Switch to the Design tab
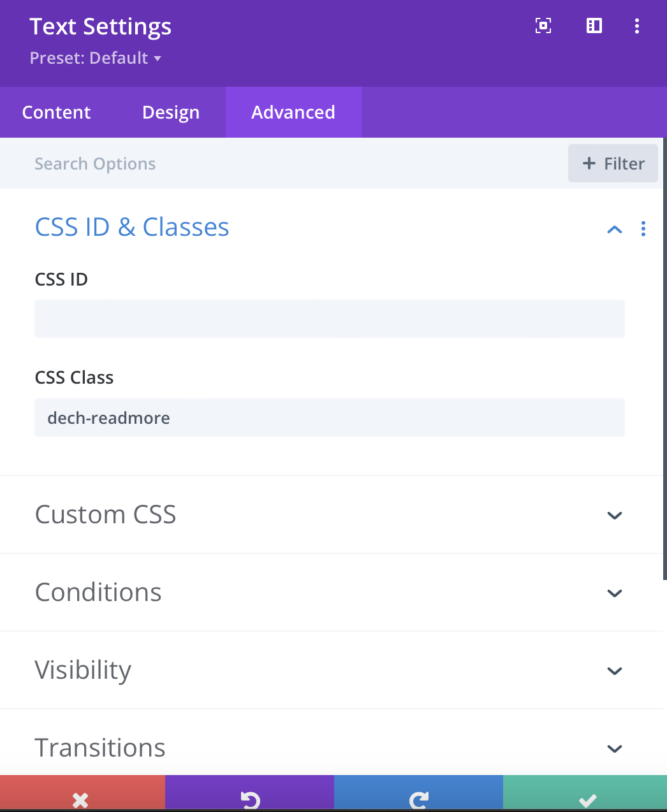The width and height of the screenshot is (667, 812). click(x=171, y=112)
